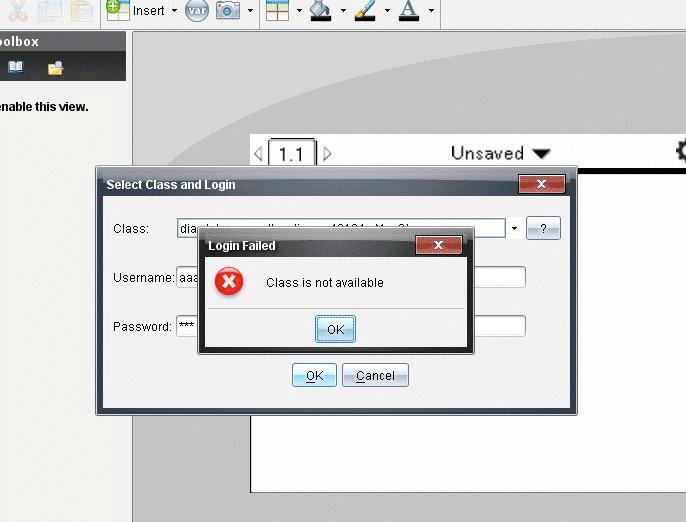
Task: Open the Unsaved document dropdown
Action: click(x=500, y=153)
